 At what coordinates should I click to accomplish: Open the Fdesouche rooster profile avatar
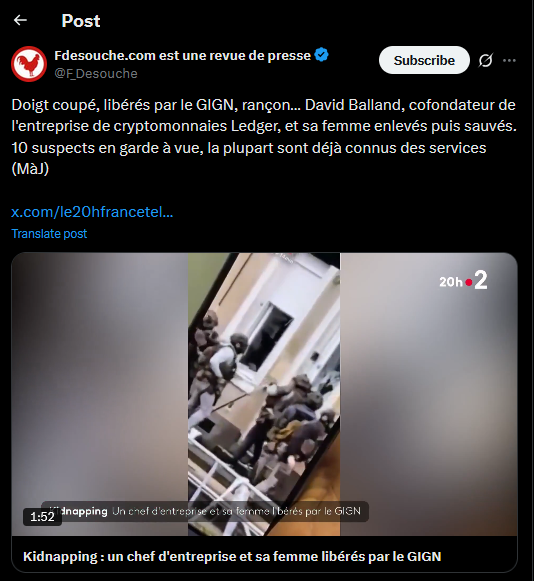[x=29, y=64]
